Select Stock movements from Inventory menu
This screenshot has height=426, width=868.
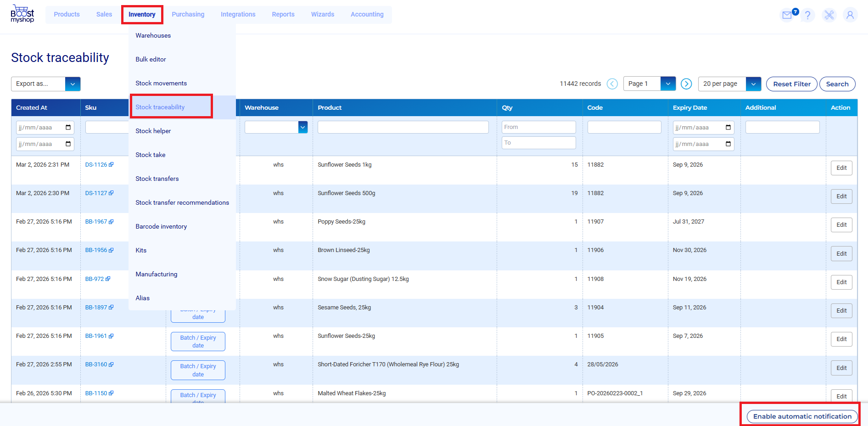coord(161,83)
